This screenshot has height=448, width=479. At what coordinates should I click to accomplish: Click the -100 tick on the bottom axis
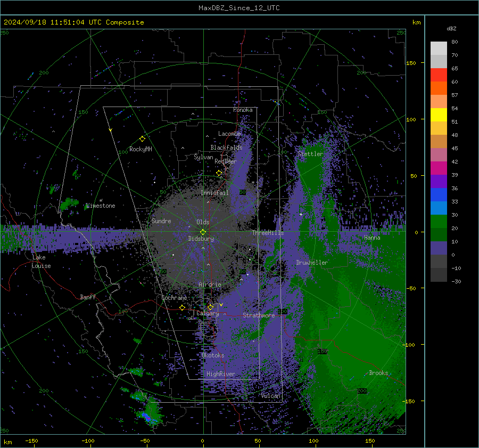[x=88, y=441]
